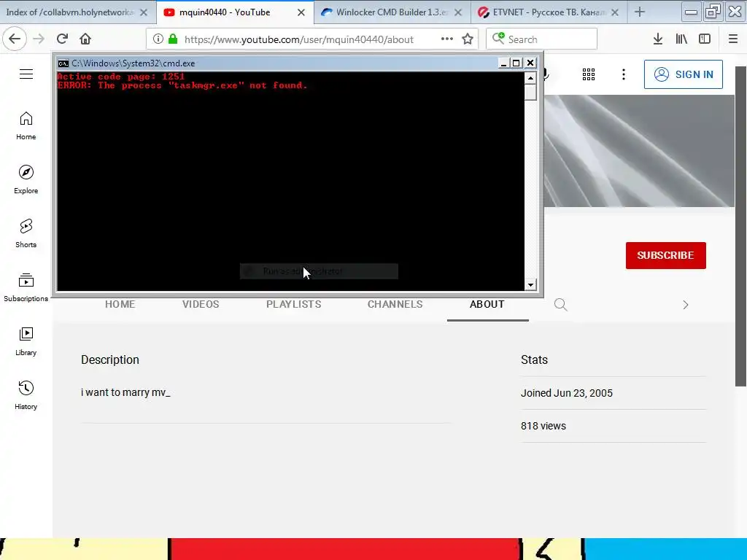Open YouTube settings three-dot menu
This screenshot has height=560, width=747.
[x=624, y=74]
